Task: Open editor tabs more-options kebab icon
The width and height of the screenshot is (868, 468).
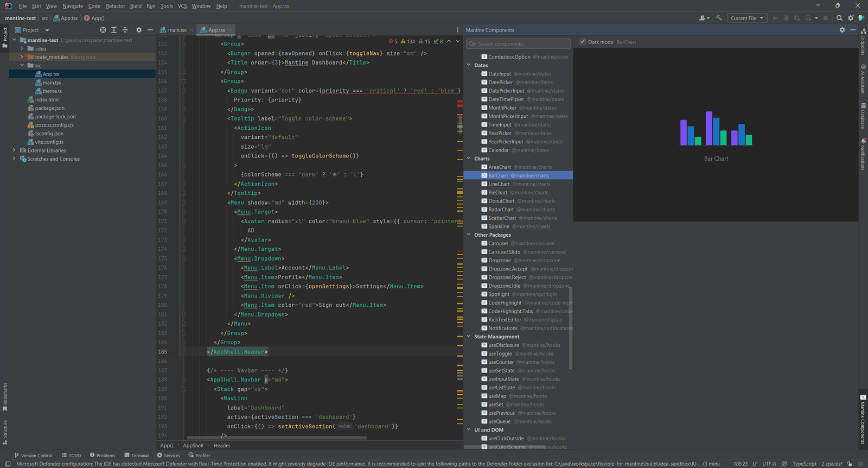Action: tap(457, 30)
